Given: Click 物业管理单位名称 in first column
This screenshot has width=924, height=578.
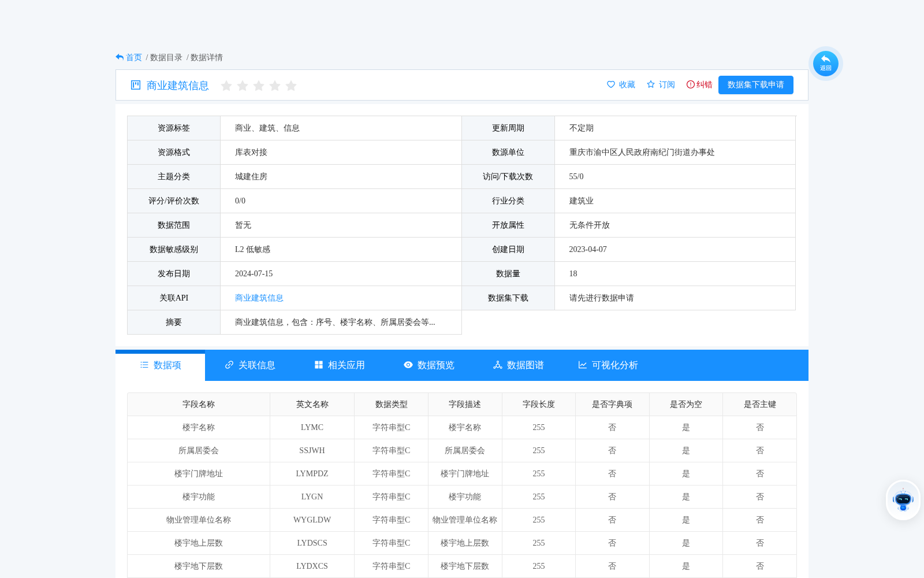Looking at the screenshot, I should click(x=199, y=520).
